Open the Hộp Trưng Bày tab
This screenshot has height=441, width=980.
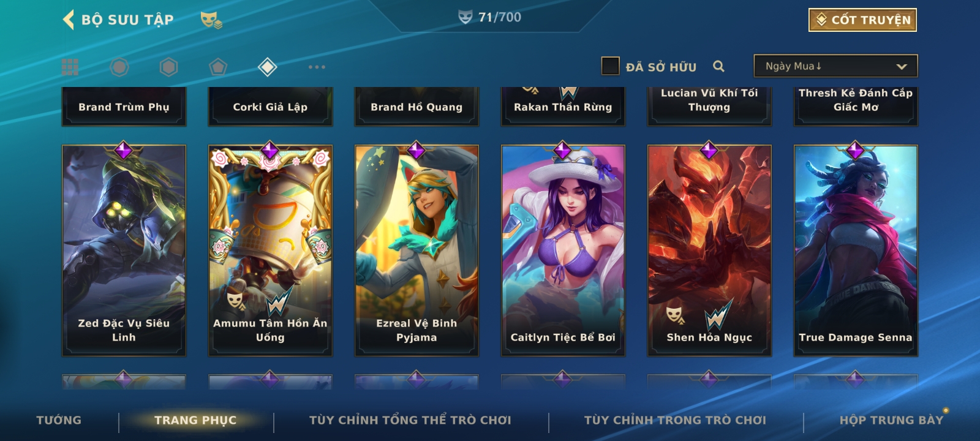click(x=891, y=420)
